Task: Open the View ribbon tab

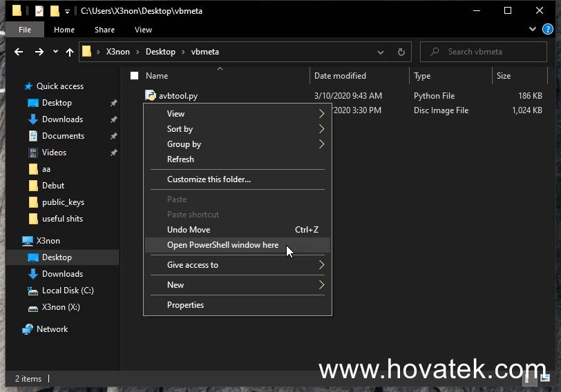Action: coord(143,30)
